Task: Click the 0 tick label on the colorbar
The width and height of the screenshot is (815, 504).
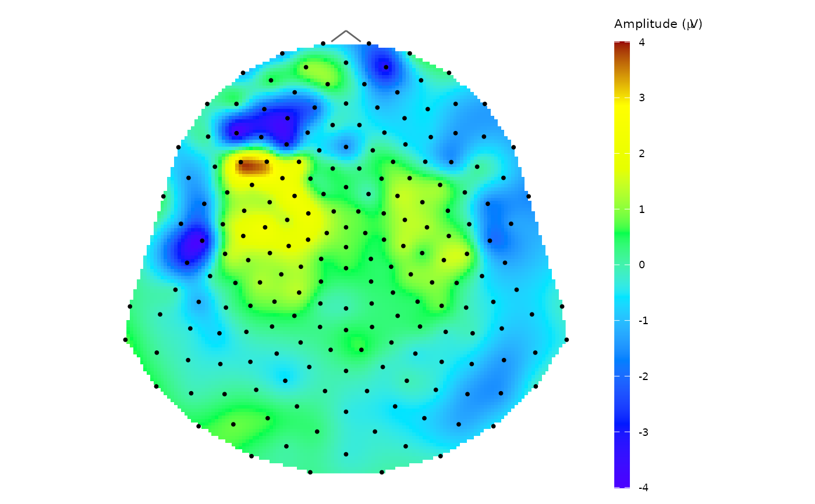Action: click(641, 265)
